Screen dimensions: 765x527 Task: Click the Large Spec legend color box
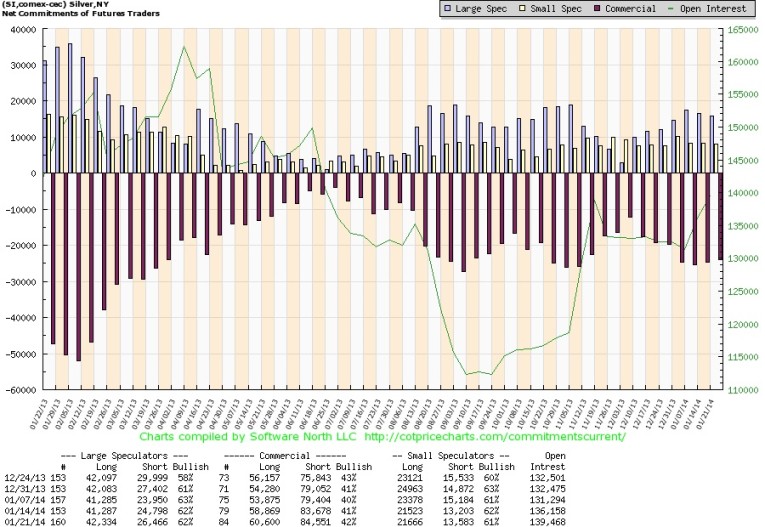click(446, 9)
